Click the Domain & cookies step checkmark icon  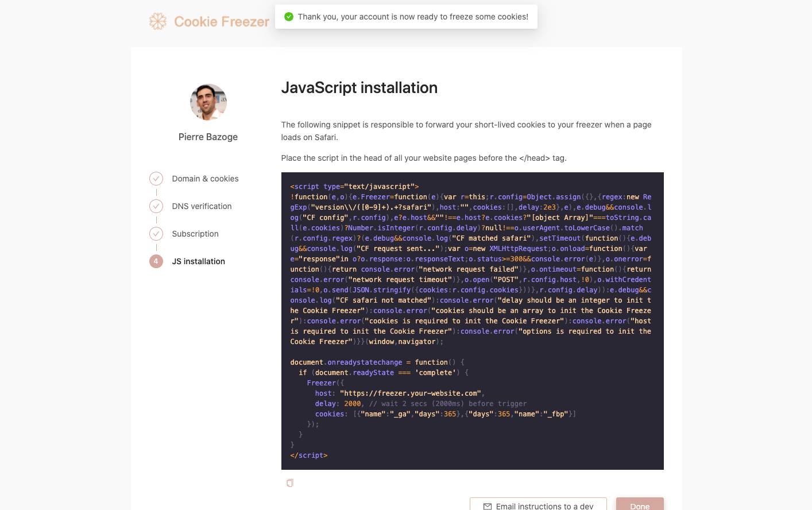(156, 179)
